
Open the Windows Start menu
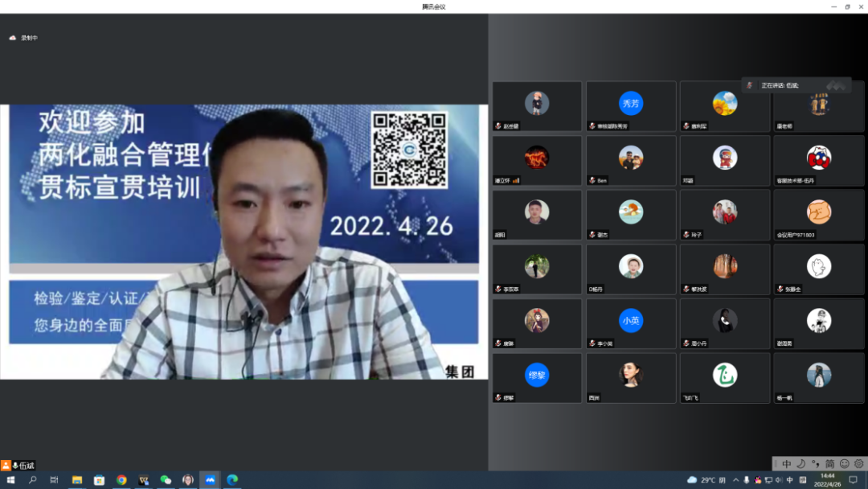(x=10, y=480)
